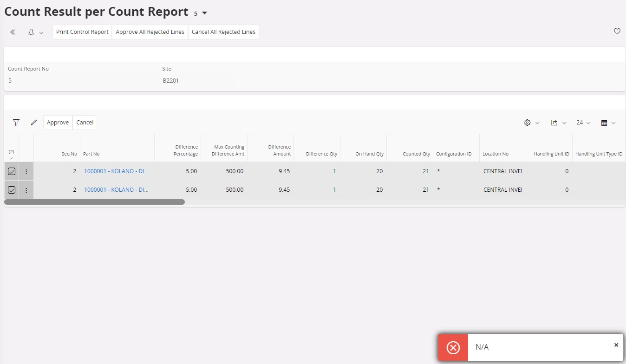Click the Difference Percentage column header
The image size is (626, 364).
(x=186, y=150)
